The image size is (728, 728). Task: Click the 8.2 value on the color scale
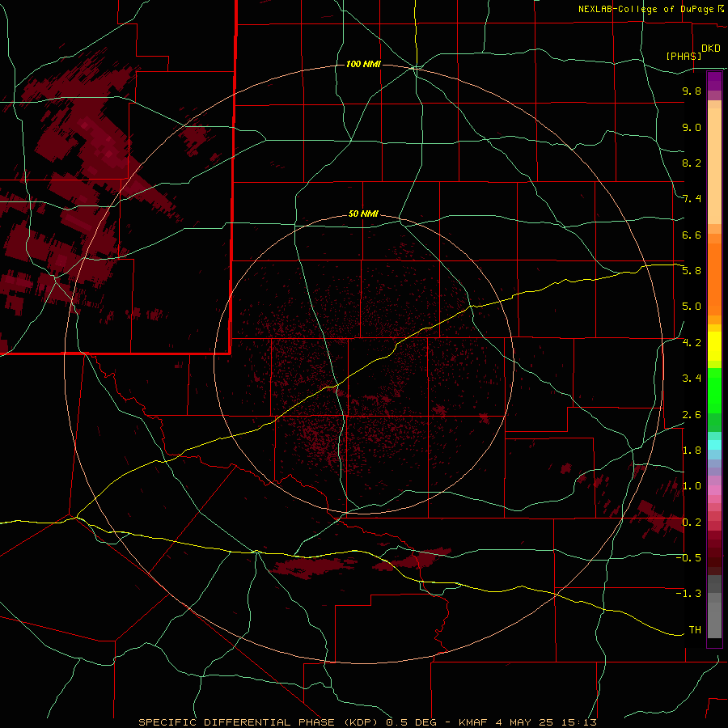(x=692, y=163)
